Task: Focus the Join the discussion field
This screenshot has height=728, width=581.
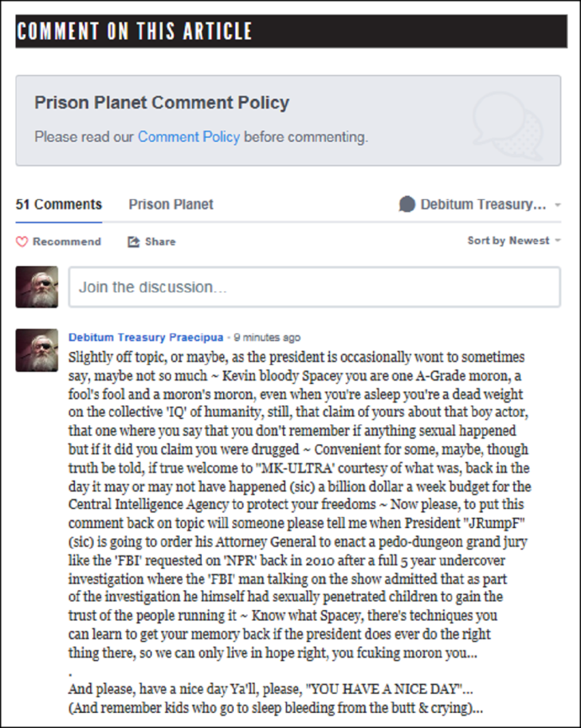Action: 314,287
